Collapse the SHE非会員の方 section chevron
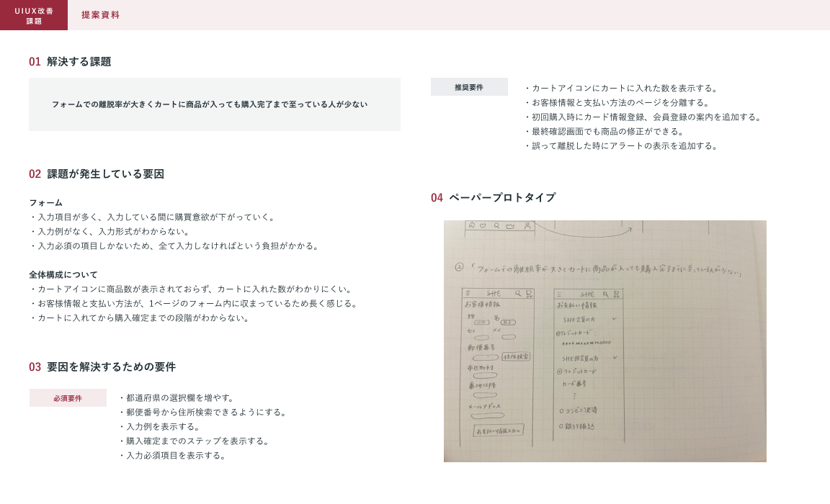Screen dimensions: 830x504 coord(615,358)
